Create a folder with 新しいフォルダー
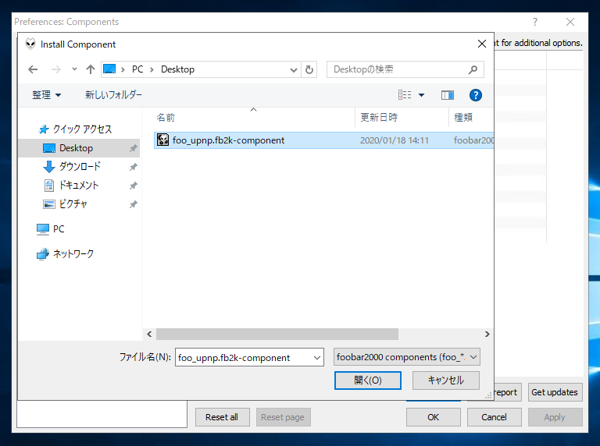The width and height of the screenshot is (600, 446). tap(113, 95)
